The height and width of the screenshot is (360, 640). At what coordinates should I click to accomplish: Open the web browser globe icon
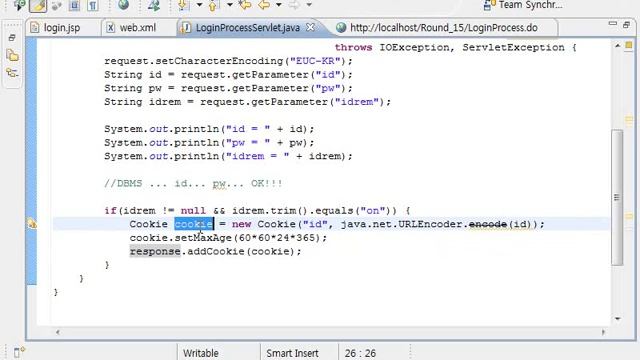point(123,5)
